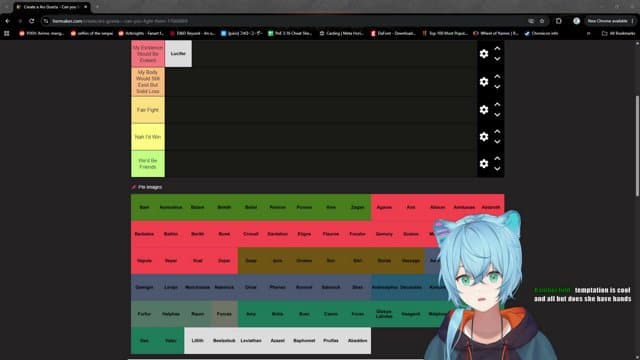Select the Dantalion tile
This screenshot has width=640, height=360.
(x=278, y=234)
